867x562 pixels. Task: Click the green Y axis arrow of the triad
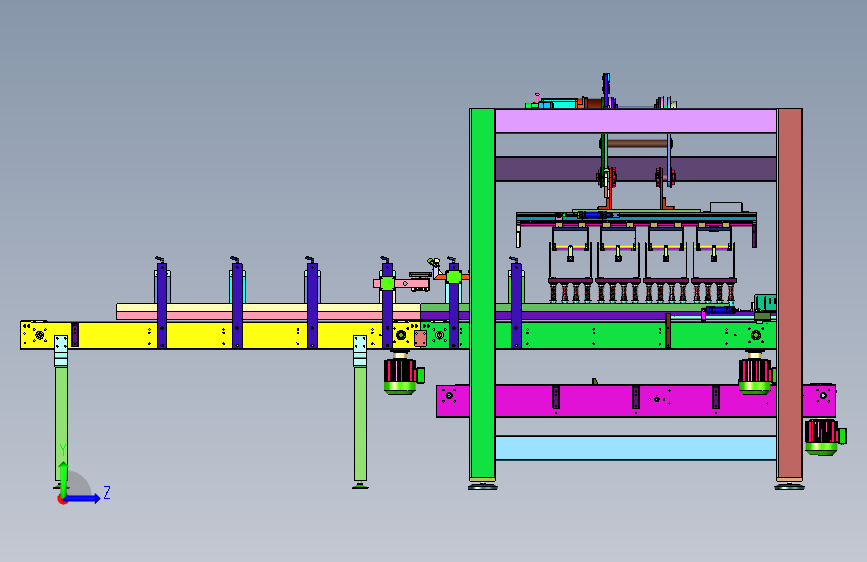pos(63,478)
